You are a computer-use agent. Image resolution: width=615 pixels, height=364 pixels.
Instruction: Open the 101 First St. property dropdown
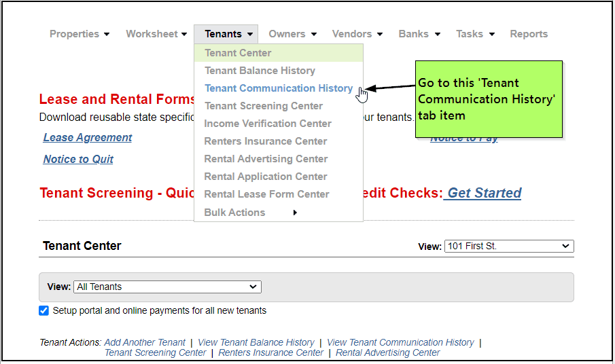509,246
